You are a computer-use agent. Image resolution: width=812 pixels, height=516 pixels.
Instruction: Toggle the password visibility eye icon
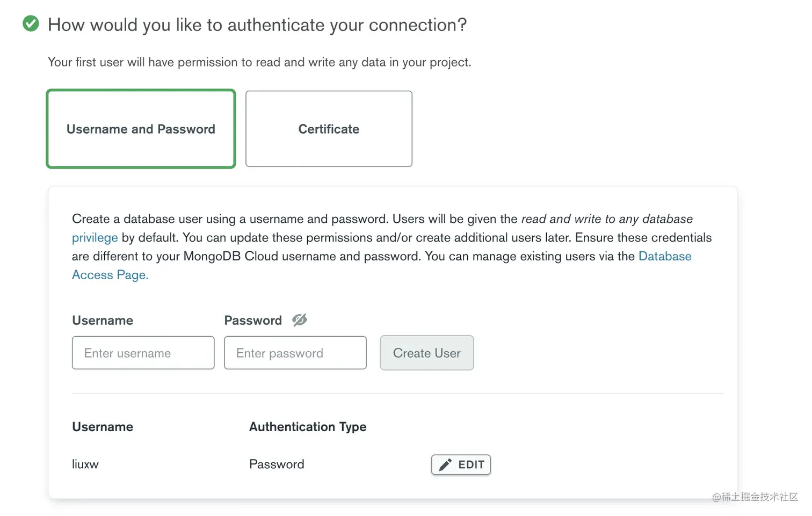(x=300, y=320)
